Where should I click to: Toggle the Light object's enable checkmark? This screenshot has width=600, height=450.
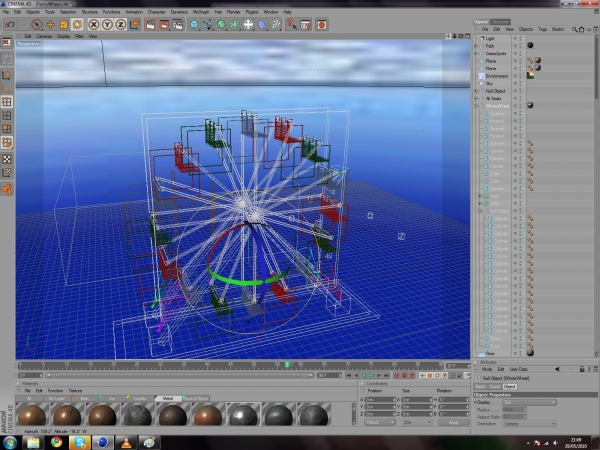(x=523, y=38)
